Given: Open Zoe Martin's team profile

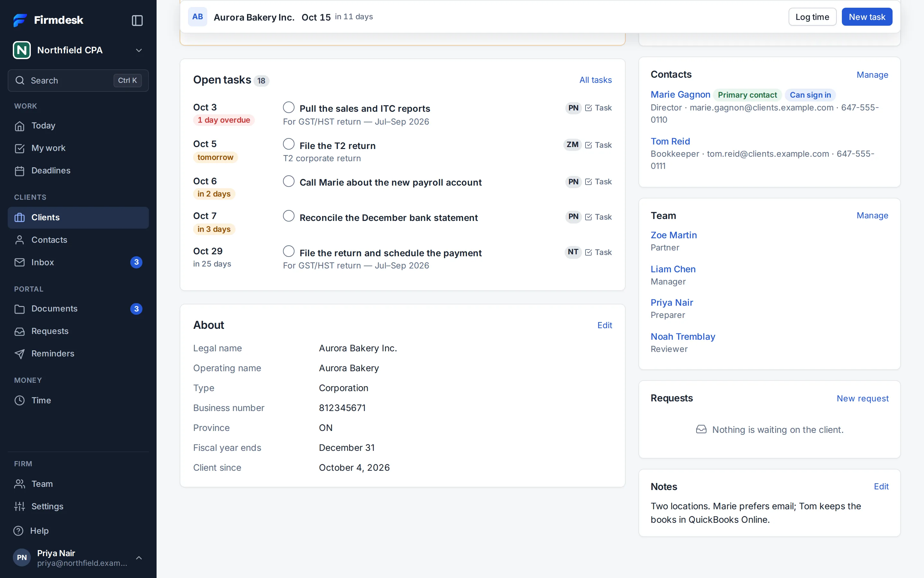Looking at the screenshot, I should (x=673, y=235).
